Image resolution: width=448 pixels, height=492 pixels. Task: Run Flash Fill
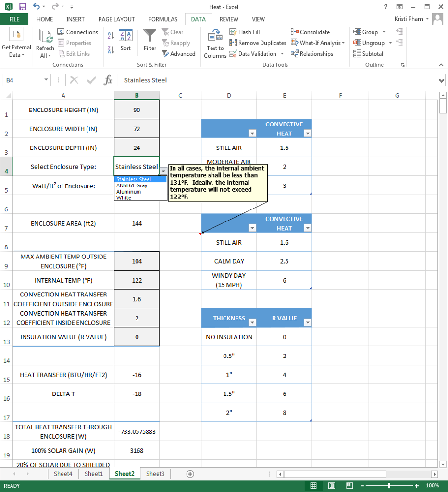[245, 32]
